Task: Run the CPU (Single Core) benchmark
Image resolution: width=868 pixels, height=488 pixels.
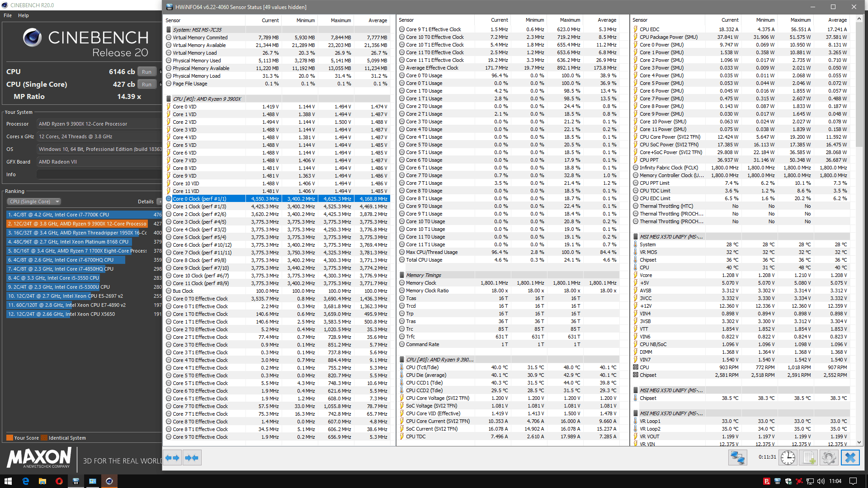Action: [x=147, y=84]
